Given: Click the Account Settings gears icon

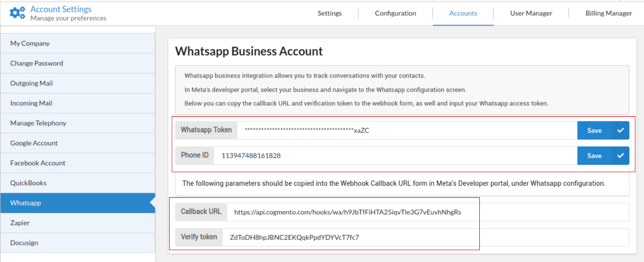Looking at the screenshot, I should tap(17, 14).
